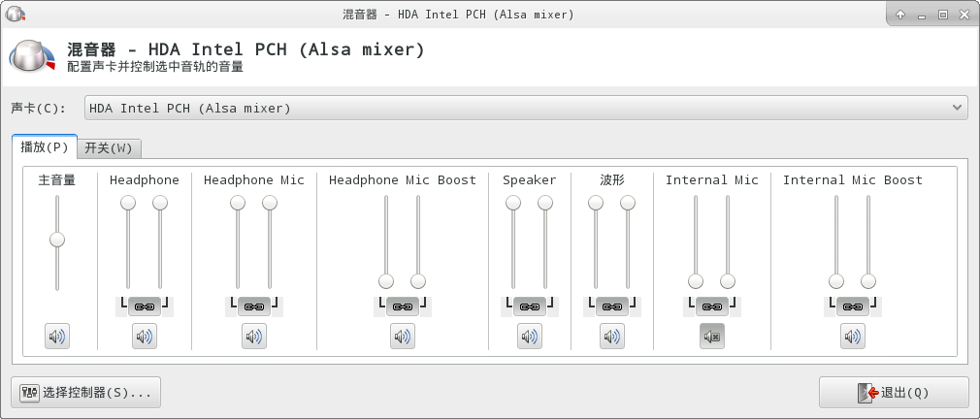The height and width of the screenshot is (419, 980).
Task: Click the 波形 channel label
Action: pos(612,180)
